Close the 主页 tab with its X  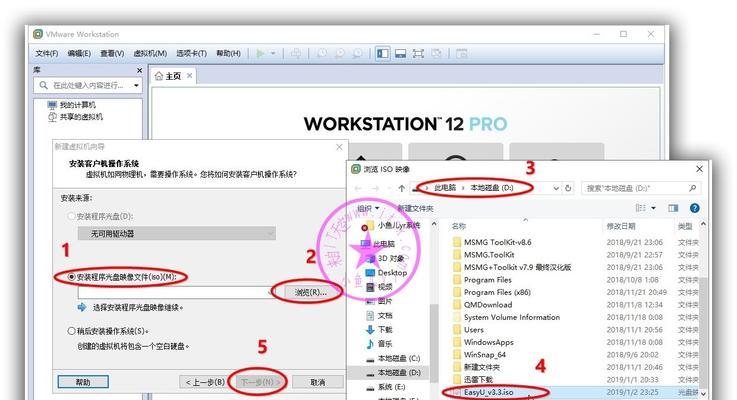(x=189, y=76)
